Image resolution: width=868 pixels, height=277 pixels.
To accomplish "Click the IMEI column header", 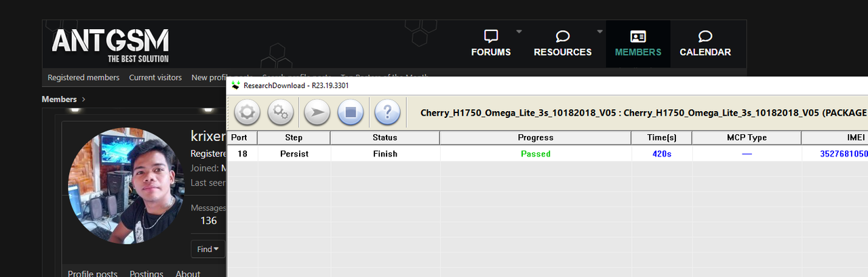I will coord(835,137).
